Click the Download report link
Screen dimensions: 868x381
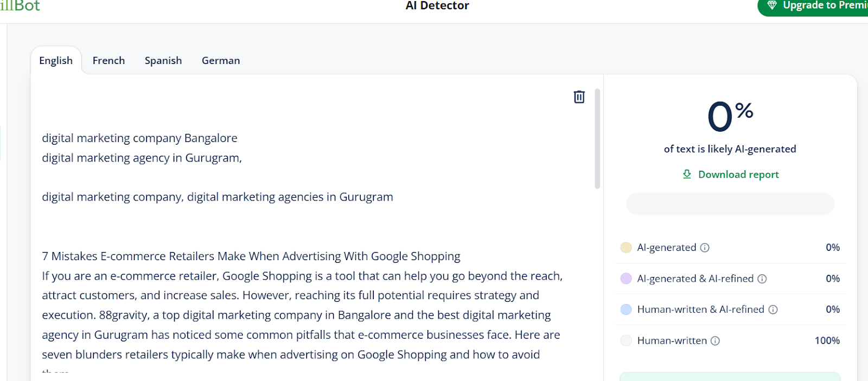click(738, 175)
